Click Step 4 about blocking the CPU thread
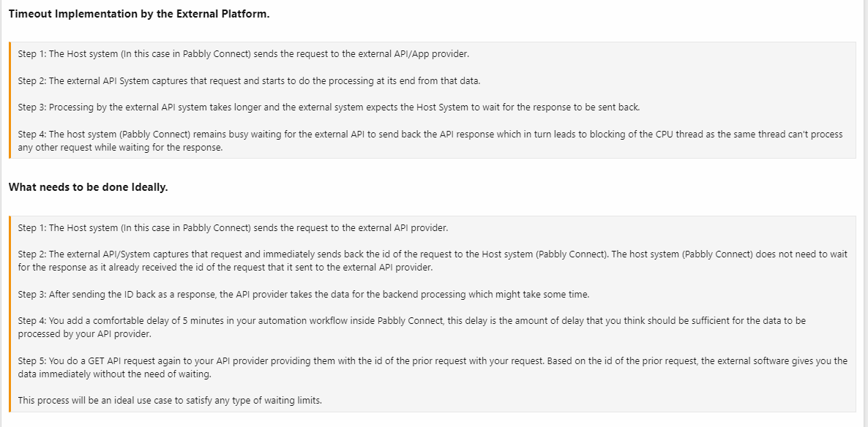Image resolution: width=868 pixels, height=427 pixels. [430, 135]
